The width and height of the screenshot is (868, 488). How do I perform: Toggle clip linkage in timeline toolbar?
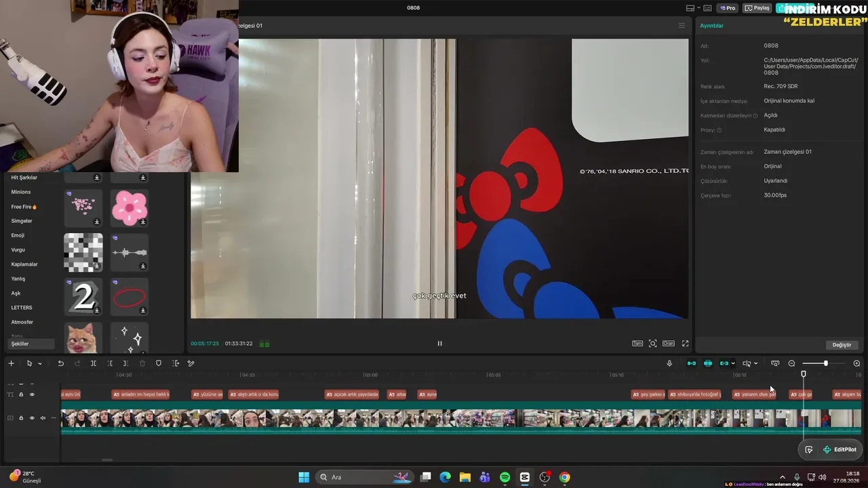pyautogui.click(x=724, y=363)
